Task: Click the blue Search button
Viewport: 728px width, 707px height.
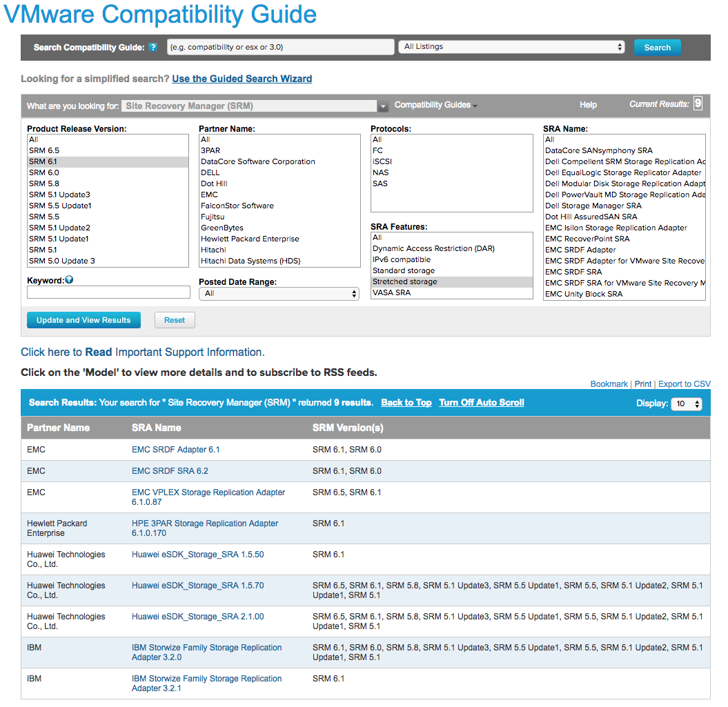Action: click(657, 48)
